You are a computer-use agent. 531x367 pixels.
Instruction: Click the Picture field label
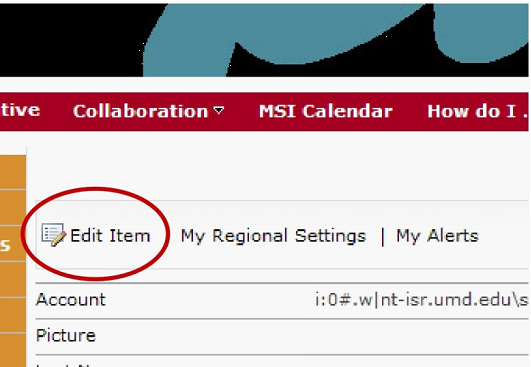66,335
